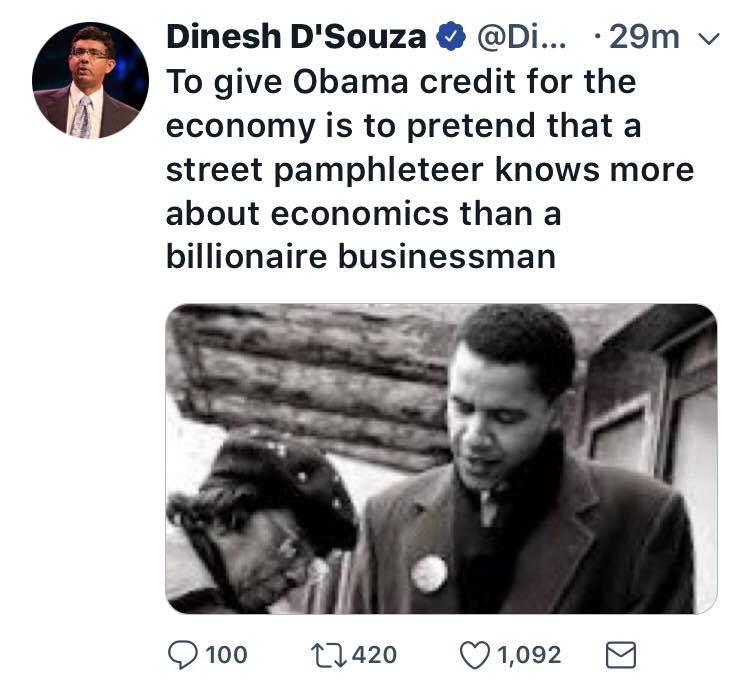750x690 pixels.
Task: Click the tweet text's first line about Obama
Action: (401, 82)
